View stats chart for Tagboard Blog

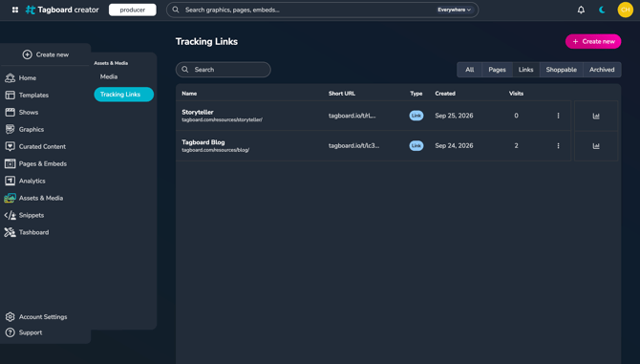(x=596, y=146)
